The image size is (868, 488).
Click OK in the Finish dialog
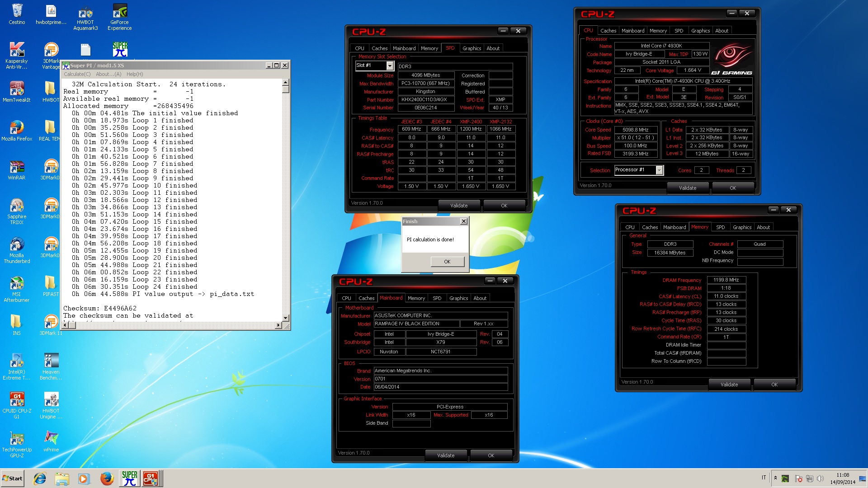pos(447,262)
